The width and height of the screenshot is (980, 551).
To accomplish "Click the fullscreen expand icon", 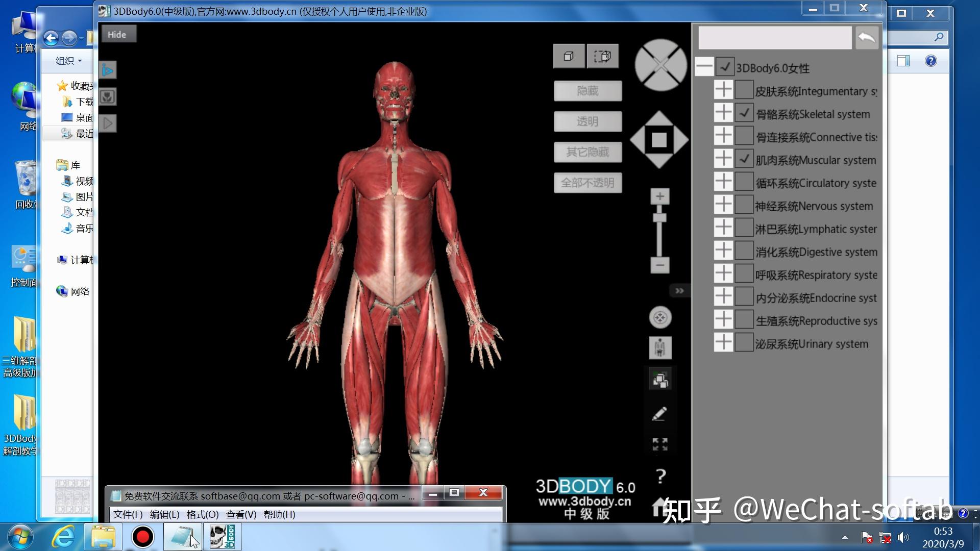I will click(660, 444).
